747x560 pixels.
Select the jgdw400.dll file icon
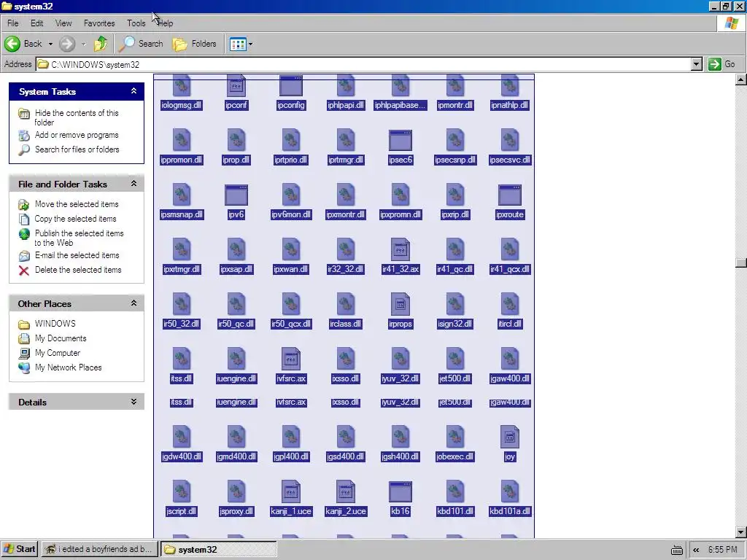[x=182, y=437]
